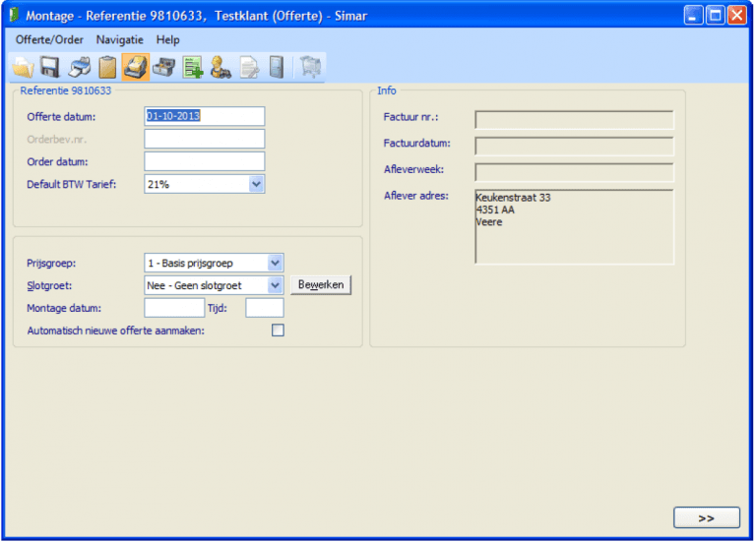
Task: Click the toolbox icon in toolbar
Action: 164,67
